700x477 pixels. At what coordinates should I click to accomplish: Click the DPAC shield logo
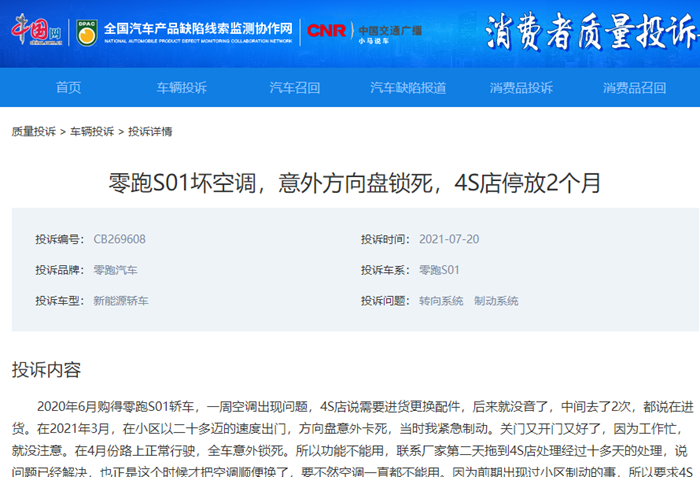click(x=87, y=32)
